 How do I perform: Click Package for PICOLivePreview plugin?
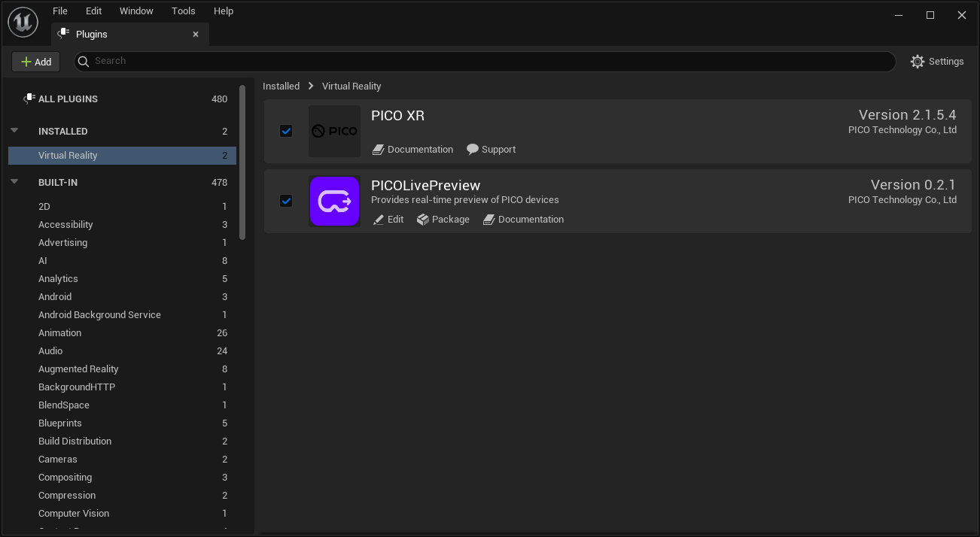(x=443, y=220)
